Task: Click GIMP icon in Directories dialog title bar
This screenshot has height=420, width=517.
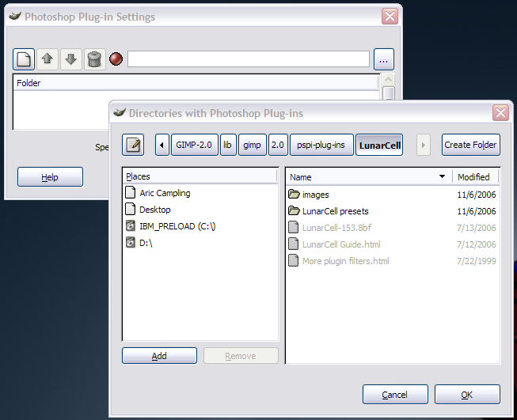Action: pos(120,112)
